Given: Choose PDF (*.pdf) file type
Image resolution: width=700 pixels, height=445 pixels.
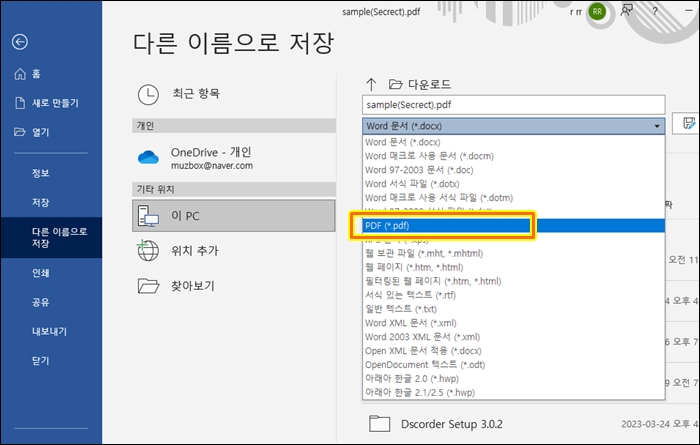Looking at the screenshot, I should 513,226.
